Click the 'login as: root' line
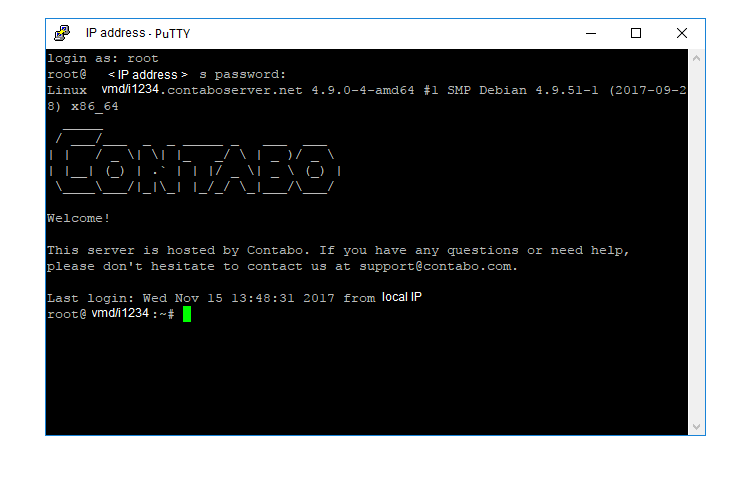Screen dimensions: 747x489 click(102, 59)
